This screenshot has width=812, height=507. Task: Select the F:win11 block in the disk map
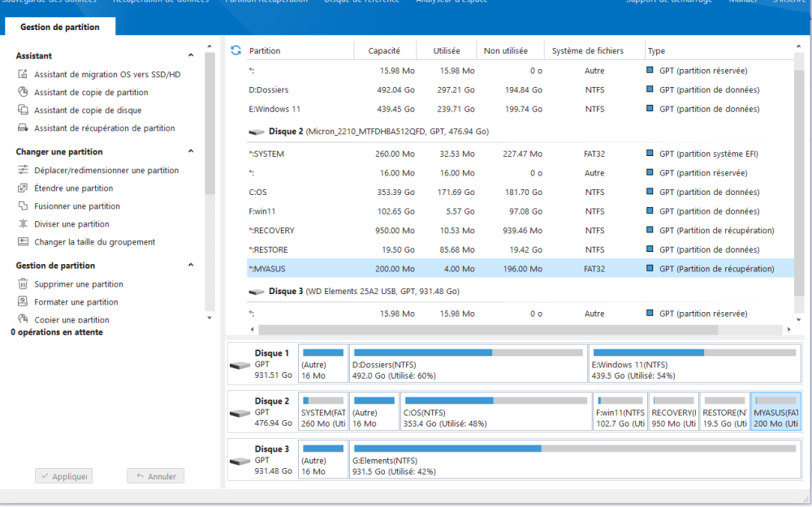click(x=620, y=412)
